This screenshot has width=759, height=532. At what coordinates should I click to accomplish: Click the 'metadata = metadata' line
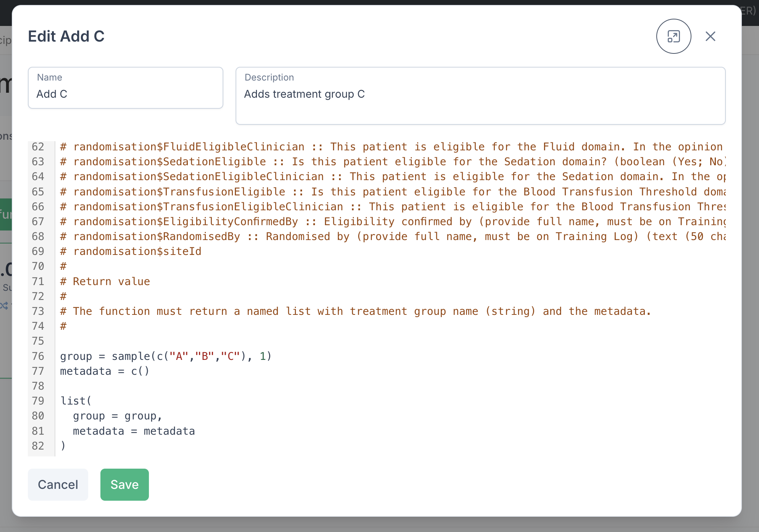tap(134, 431)
